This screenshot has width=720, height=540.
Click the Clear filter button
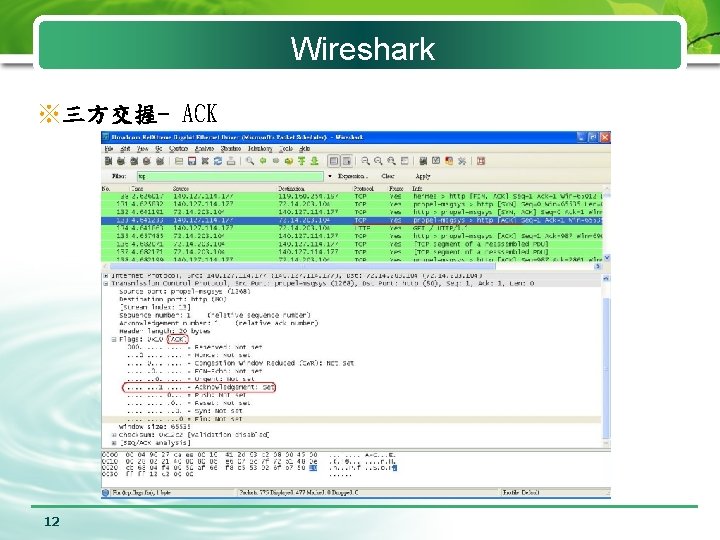click(388, 176)
